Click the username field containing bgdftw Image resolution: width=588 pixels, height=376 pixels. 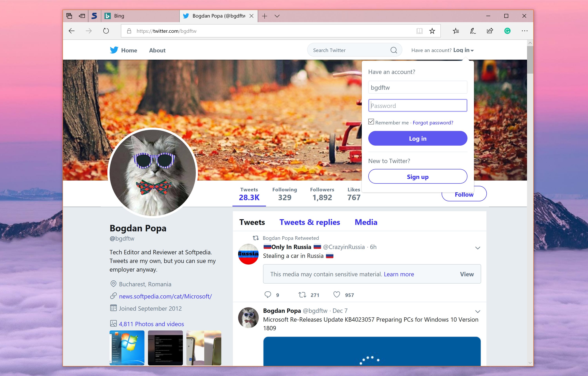417,87
